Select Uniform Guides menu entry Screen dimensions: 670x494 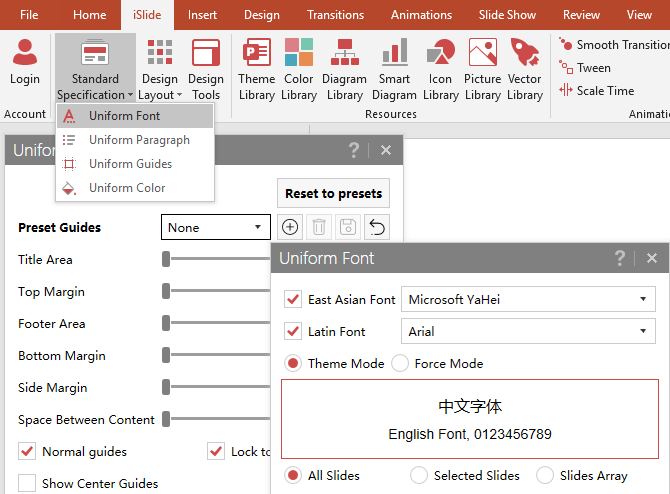click(135, 164)
